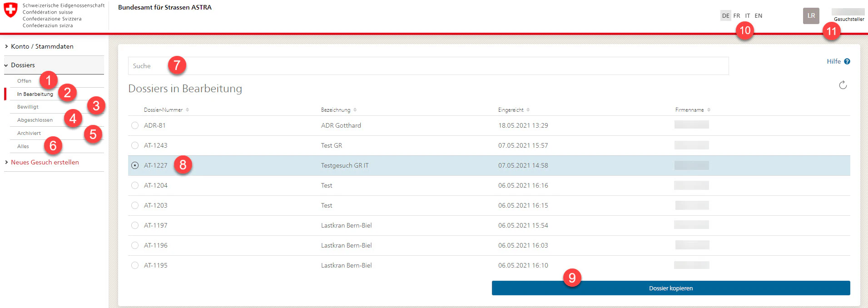Screen dimensions: 868x308
Task: Sort by Bezeichnung using the sort arrows
Action: coord(355,110)
